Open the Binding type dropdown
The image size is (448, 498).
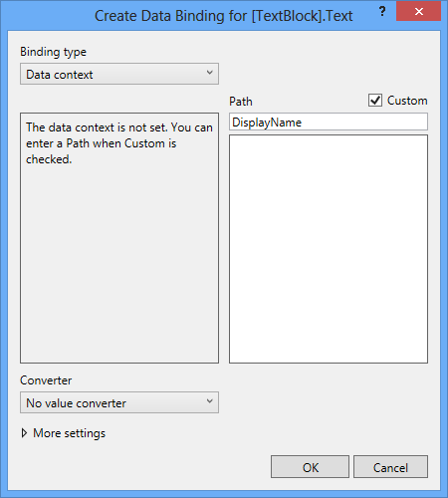point(119,74)
